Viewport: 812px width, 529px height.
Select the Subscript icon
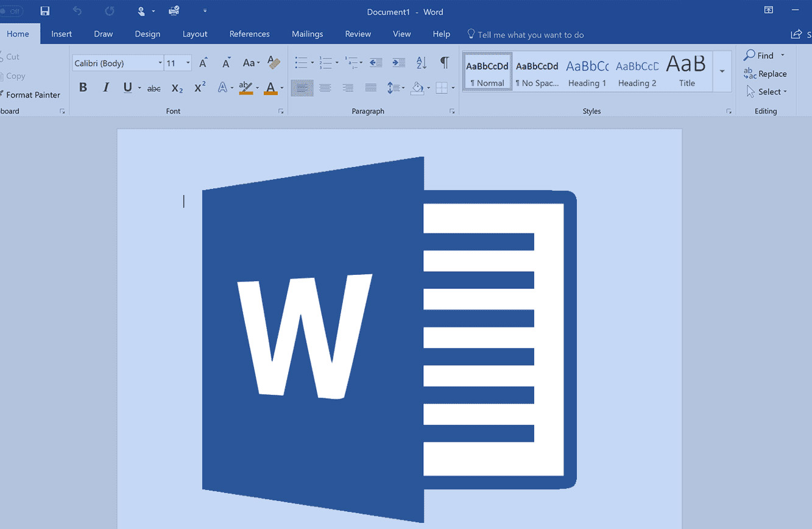tap(176, 88)
